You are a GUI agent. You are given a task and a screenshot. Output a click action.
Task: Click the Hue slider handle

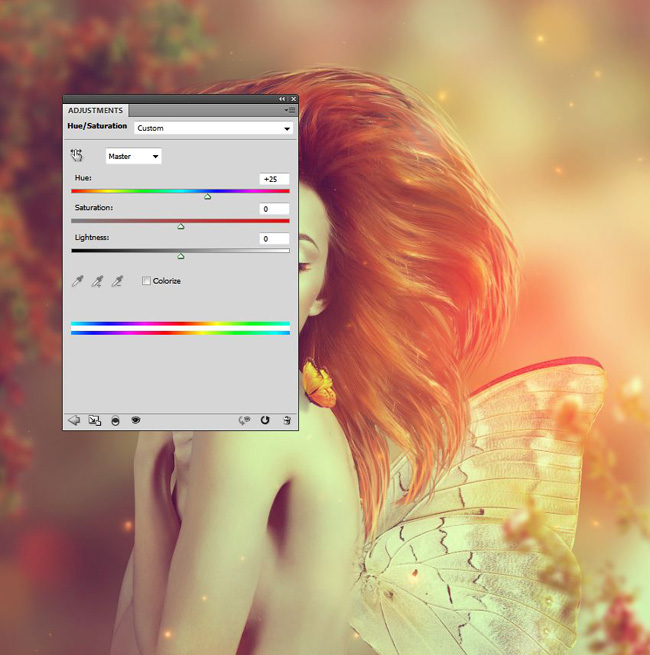tap(208, 197)
